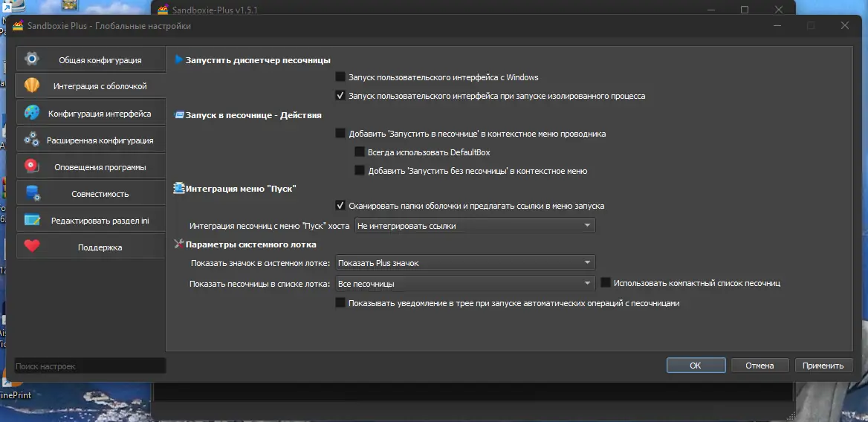This screenshot has width=868, height=422.
Task: Click the Sandboxie Plus icon in settings title bar
Action: (x=18, y=25)
